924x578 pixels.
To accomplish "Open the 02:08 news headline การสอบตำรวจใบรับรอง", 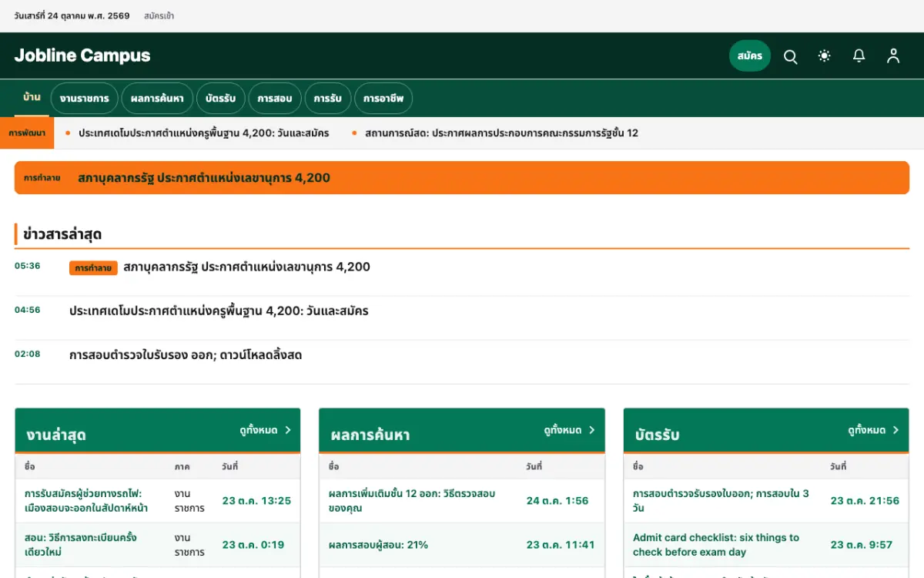I will 186,355.
